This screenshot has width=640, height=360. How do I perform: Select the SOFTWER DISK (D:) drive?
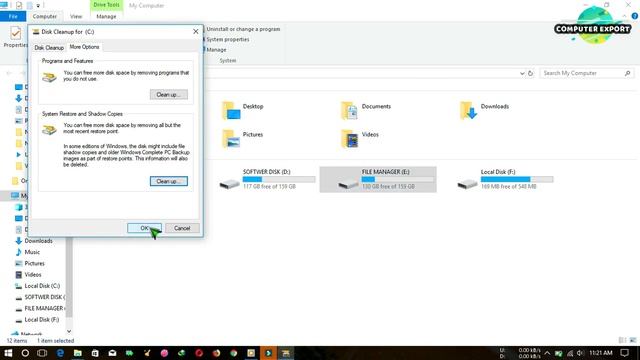(x=267, y=179)
